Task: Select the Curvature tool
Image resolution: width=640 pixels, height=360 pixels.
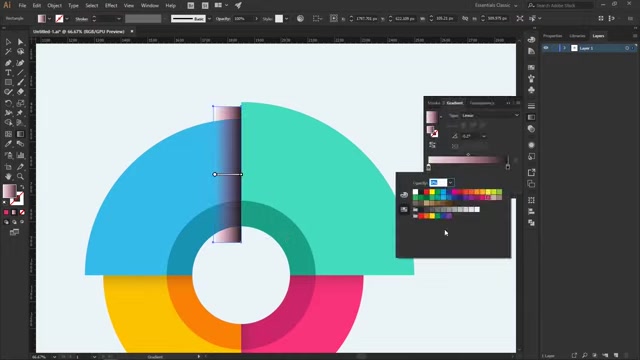Action: tap(20, 62)
